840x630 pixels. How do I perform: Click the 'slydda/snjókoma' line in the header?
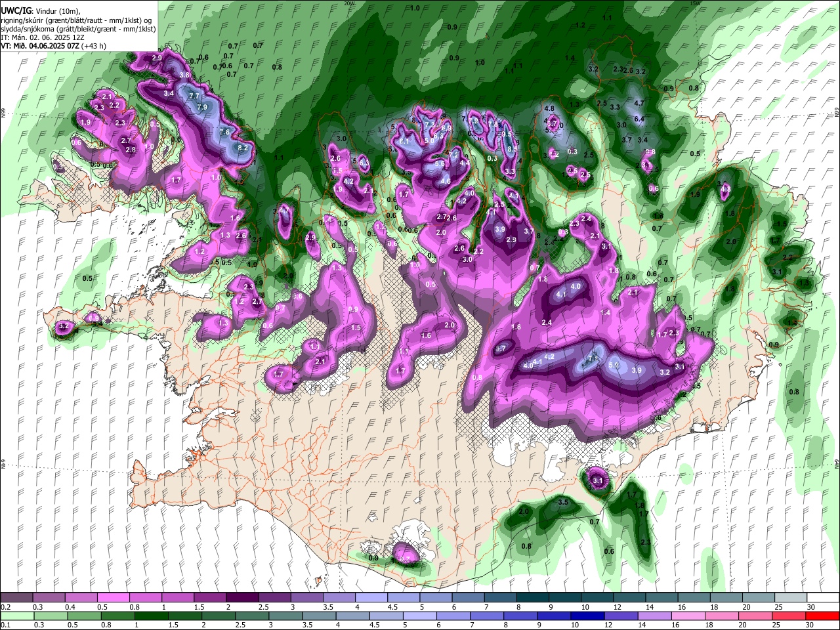pos(78,29)
